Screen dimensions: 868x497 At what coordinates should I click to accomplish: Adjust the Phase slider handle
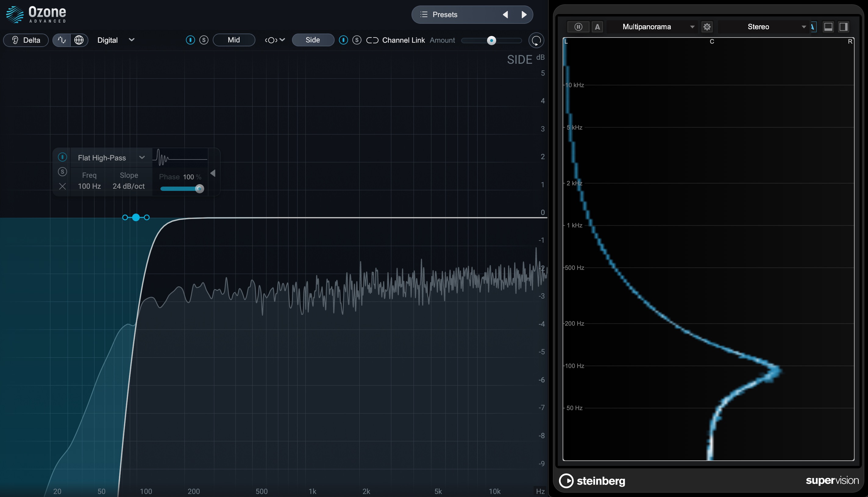(200, 189)
